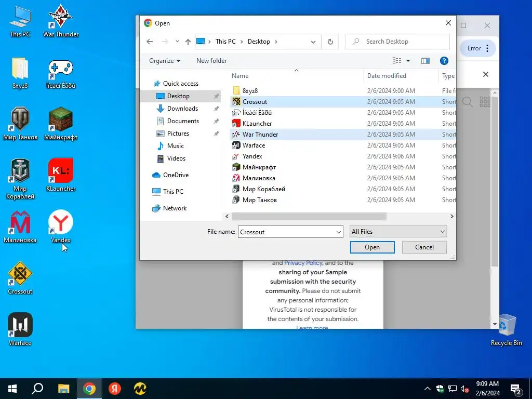Open Windows Security tray icon
Screen dimensions: 532x399
pyautogui.click(x=440, y=389)
